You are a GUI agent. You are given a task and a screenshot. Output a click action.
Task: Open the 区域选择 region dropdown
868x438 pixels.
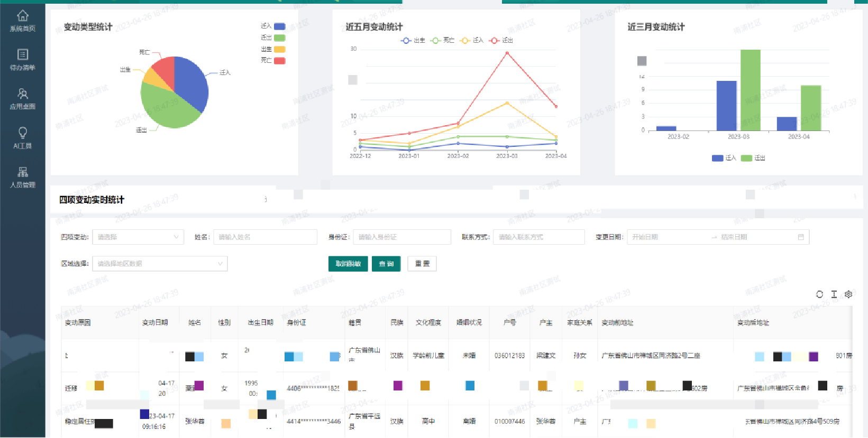tap(160, 264)
